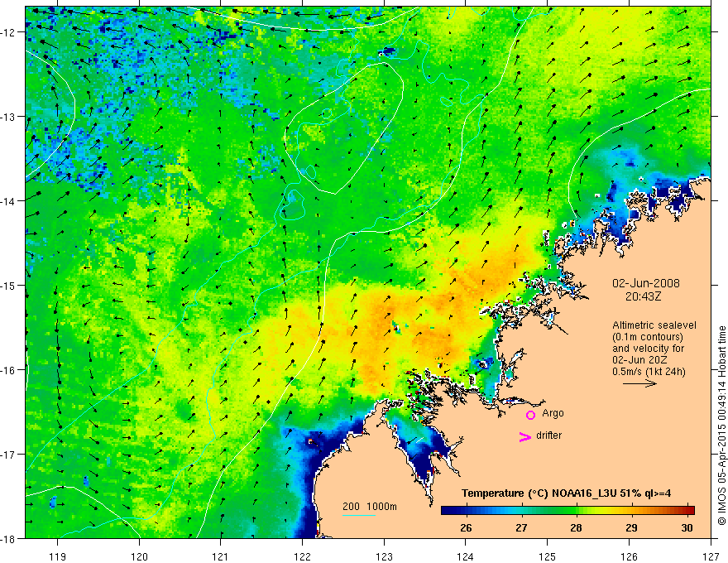Click the '200 1000m' bathymetry legend text
Viewport: 728px width, 563px height.
point(370,507)
